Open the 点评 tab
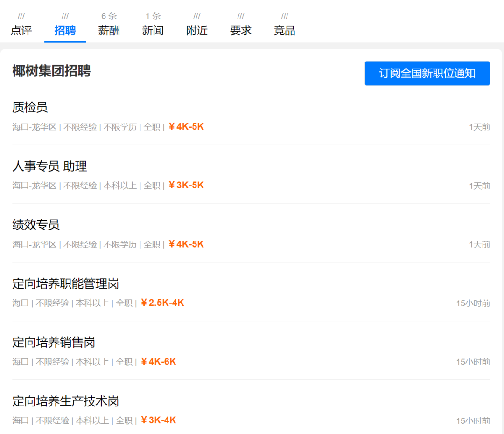The image size is (504, 434). tap(21, 31)
